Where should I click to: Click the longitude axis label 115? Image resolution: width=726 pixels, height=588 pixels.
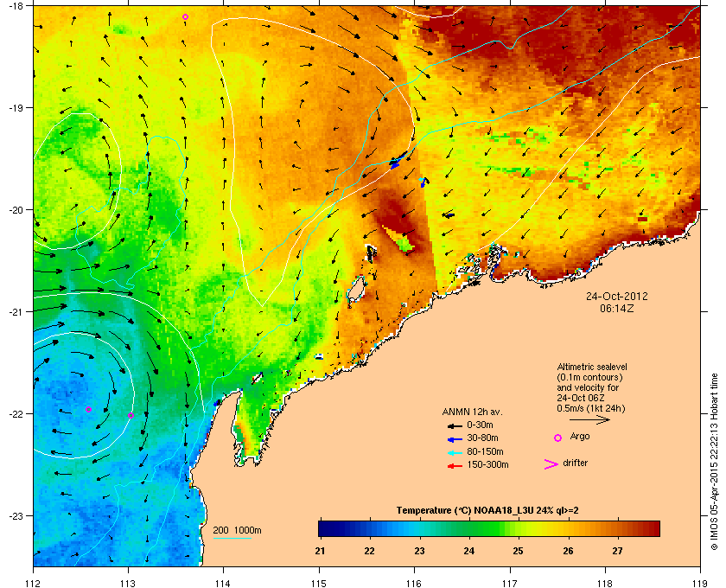pyautogui.click(x=319, y=583)
